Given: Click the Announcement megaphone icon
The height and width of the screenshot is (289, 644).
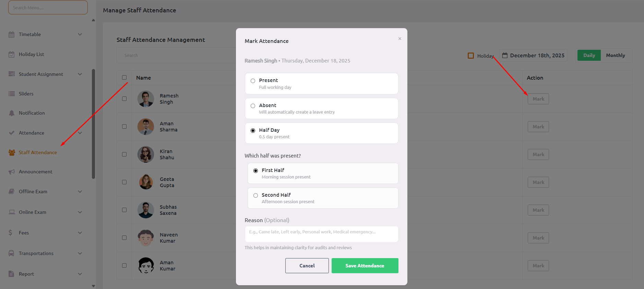Looking at the screenshot, I should tap(12, 172).
